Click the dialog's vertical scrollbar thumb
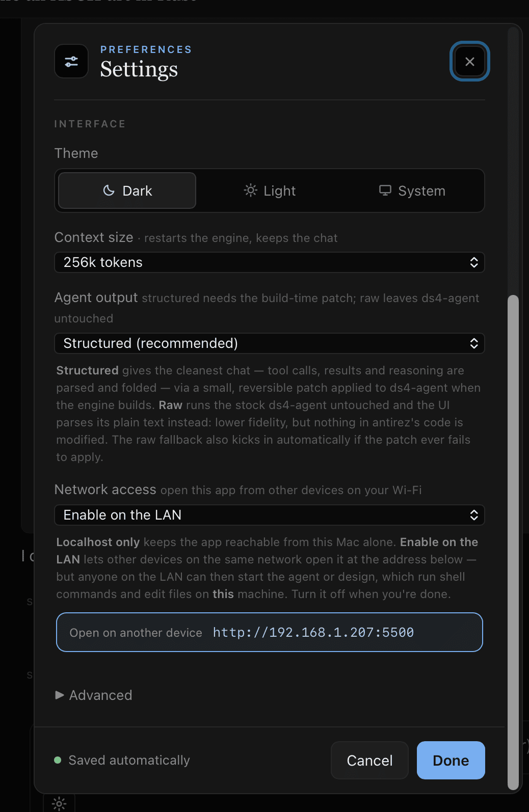 [x=513, y=542]
